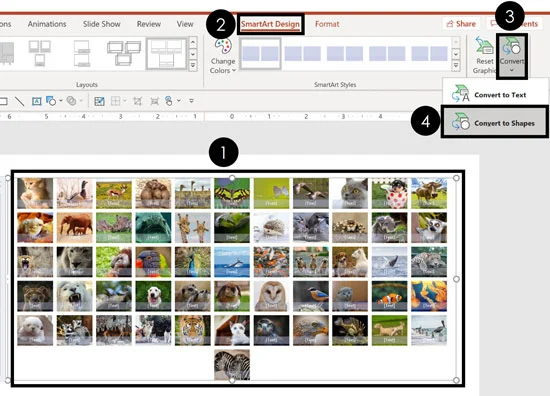The image size is (550, 396).
Task: Choose the three framed pictures layout
Action: 40,53
